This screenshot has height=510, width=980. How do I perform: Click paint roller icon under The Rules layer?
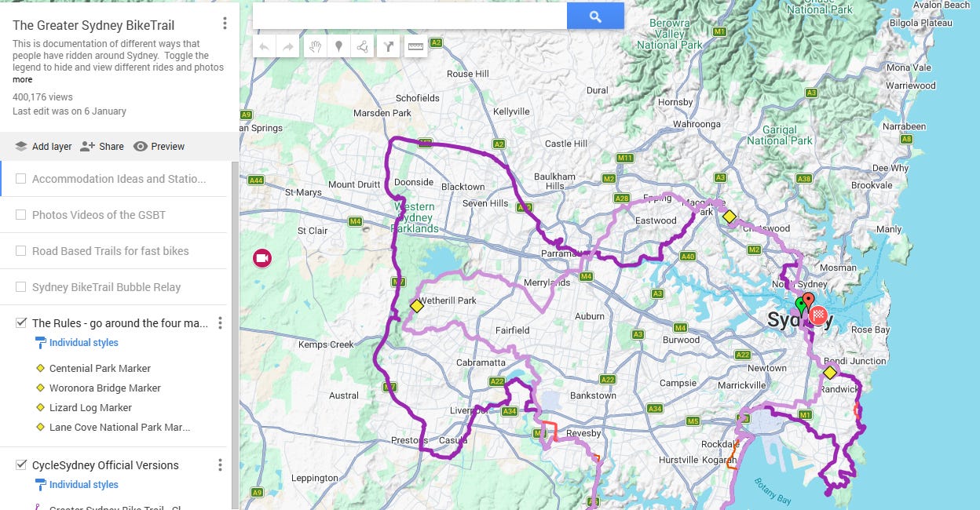(41, 343)
